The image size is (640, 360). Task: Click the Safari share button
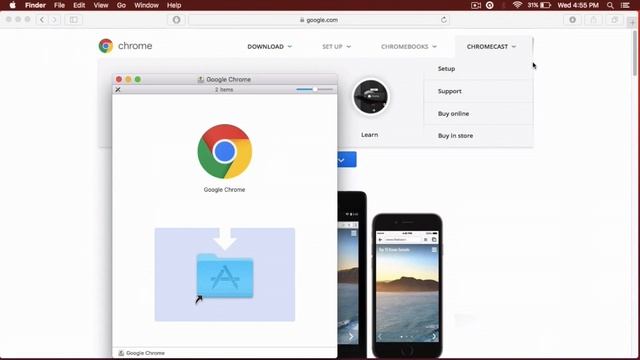point(593,20)
